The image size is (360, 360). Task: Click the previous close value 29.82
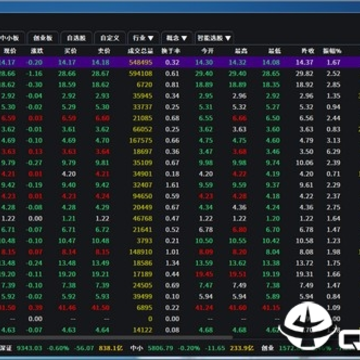pos(304,74)
